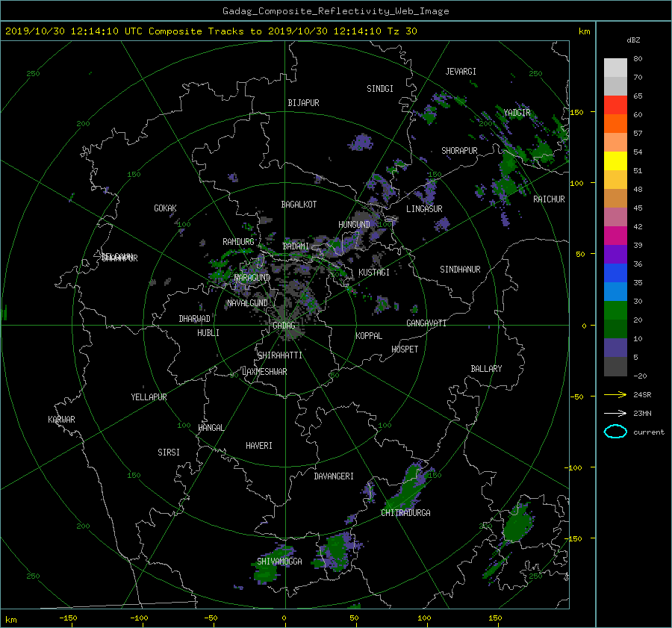Click the dark gray 5 dBZ swatch
This screenshot has height=628, width=672.
click(615, 366)
